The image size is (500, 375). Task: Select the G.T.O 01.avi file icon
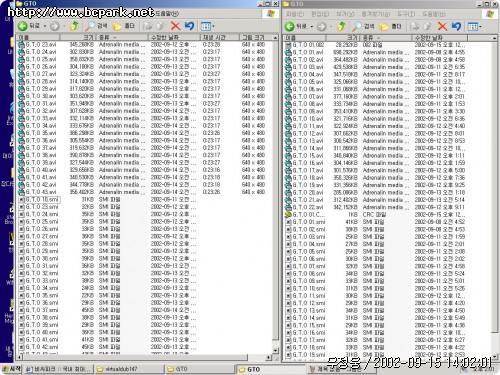[288, 52]
